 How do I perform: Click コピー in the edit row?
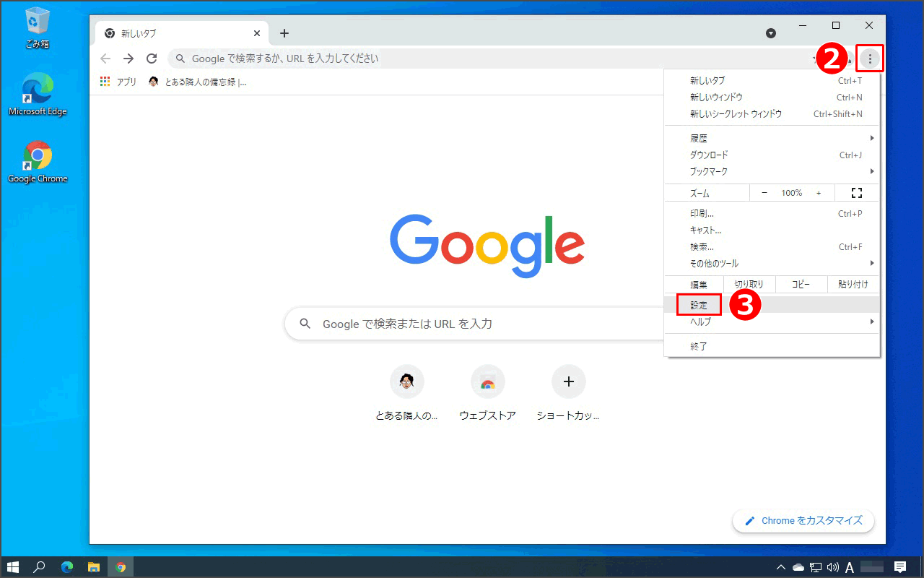801,285
